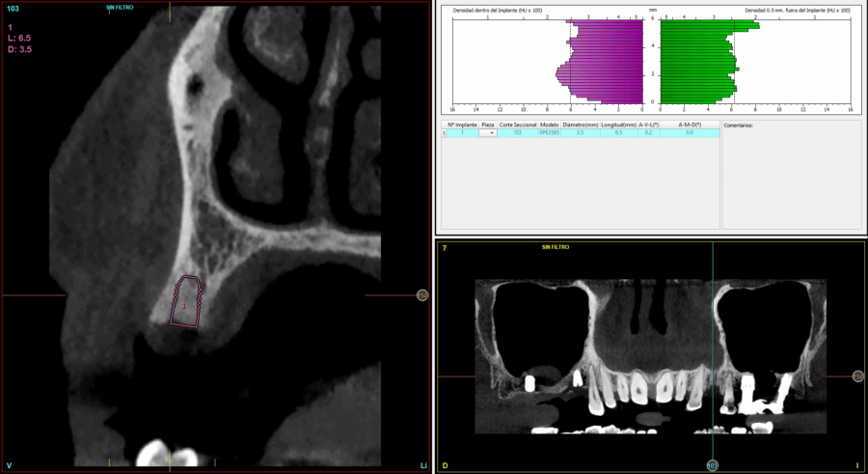Image resolution: width=868 pixels, height=474 pixels.
Task: Click the orange 152 marker on cross-section view
Action: 421,295
